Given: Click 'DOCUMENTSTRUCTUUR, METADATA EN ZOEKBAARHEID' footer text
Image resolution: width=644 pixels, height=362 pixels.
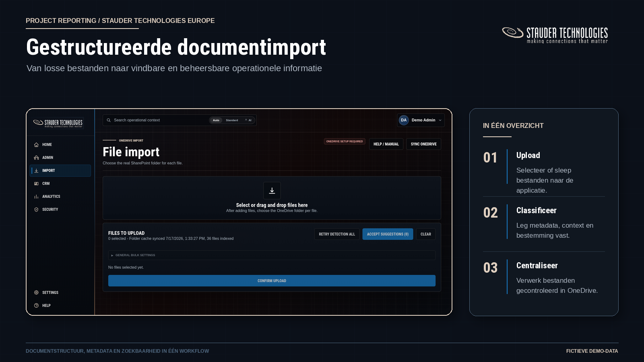Looking at the screenshot, I should (x=117, y=351).
